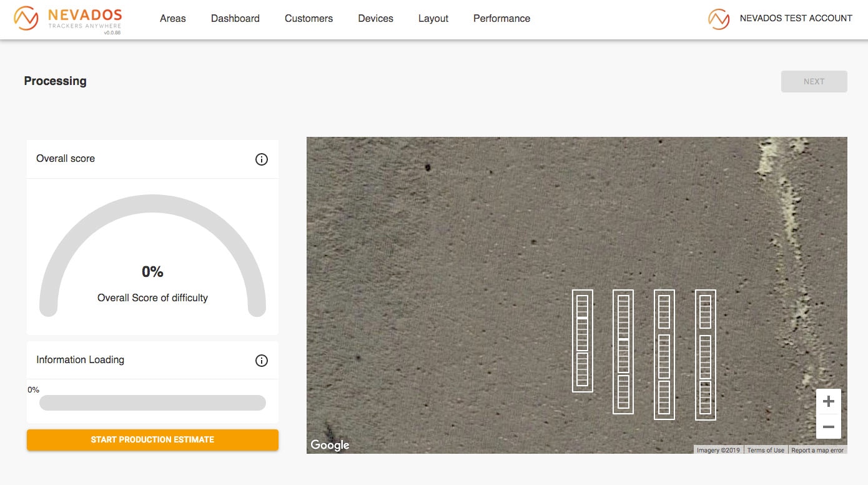This screenshot has width=868, height=485.
Task: Click Report a map error link
Action: pyautogui.click(x=817, y=450)
